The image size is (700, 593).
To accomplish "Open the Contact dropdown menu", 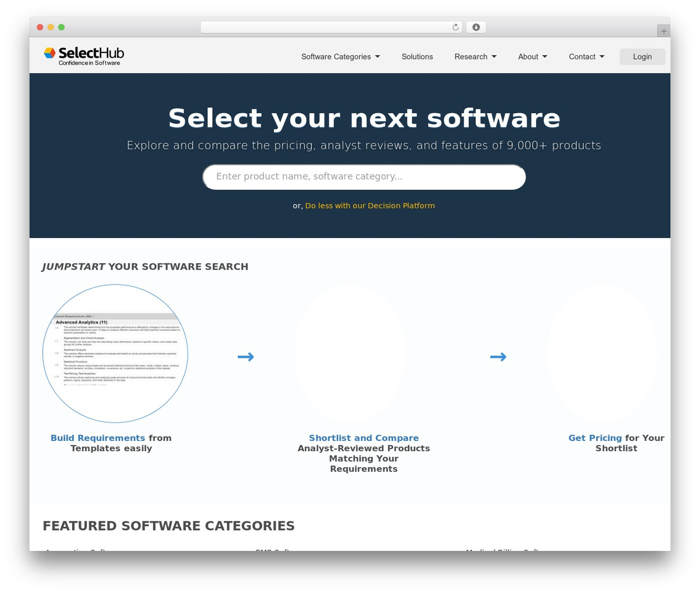I will [x=587, y=56].
